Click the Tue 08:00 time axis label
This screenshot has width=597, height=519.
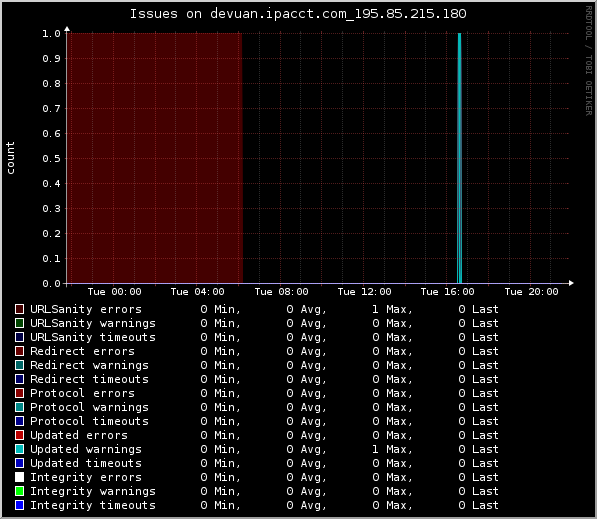(281, 292)
